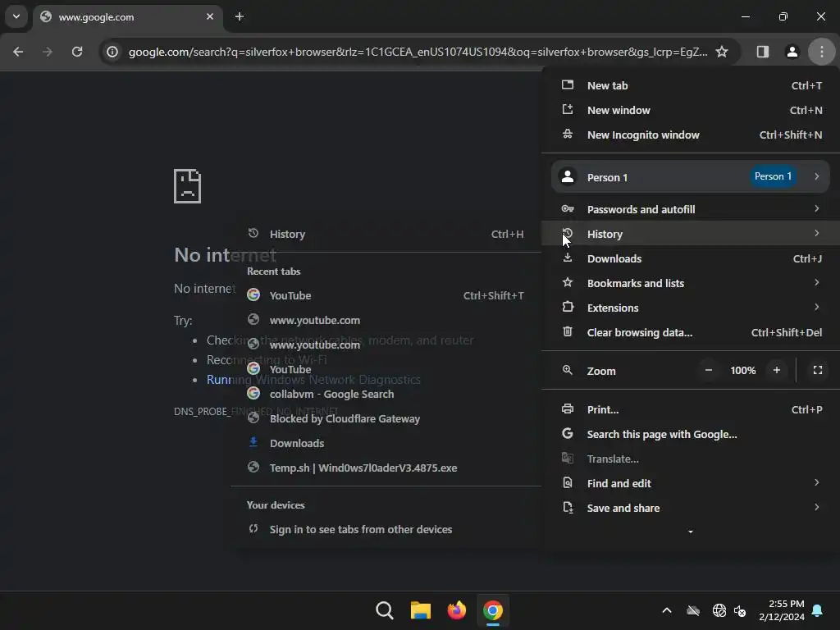Expand Passwords and autofill chevron

point(816,208)
